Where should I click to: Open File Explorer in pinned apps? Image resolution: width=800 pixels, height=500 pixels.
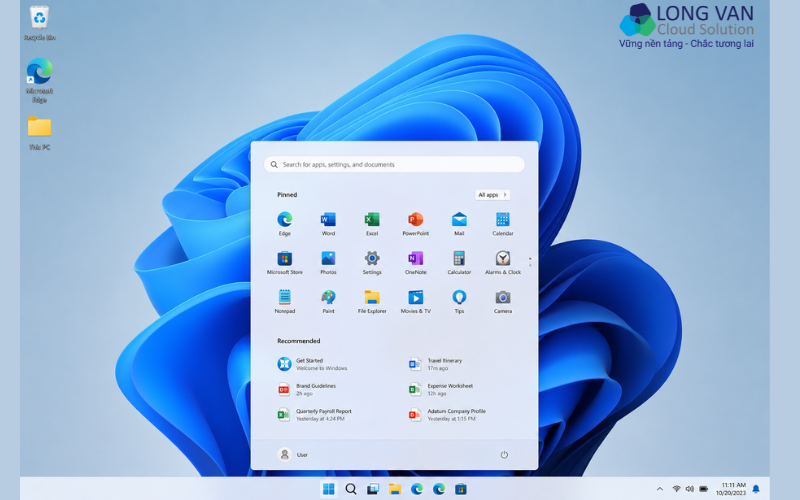coord(372,302)
